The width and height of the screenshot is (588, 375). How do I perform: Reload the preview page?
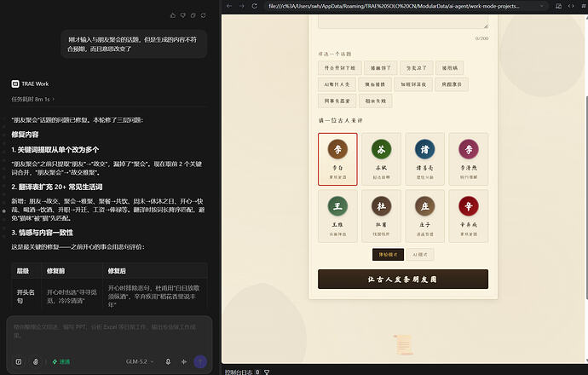254,6
